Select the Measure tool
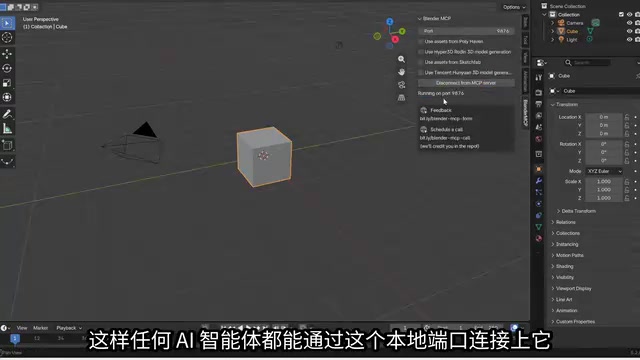This screenshot has height=360, width=640. (x=7, y=129)
